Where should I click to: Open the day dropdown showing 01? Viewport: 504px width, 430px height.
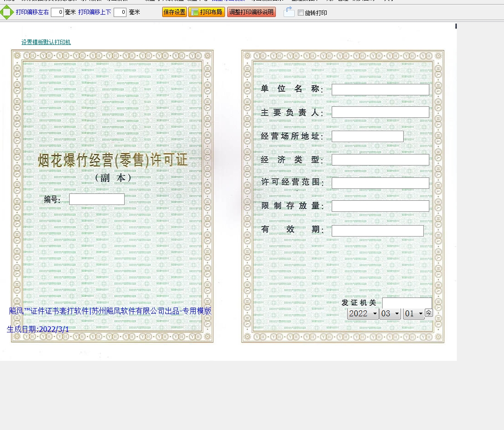(x=414, y=314)
